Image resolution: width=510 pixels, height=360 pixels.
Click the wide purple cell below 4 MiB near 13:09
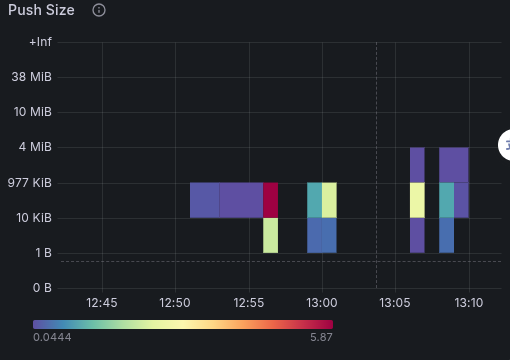tap(454, 165)
